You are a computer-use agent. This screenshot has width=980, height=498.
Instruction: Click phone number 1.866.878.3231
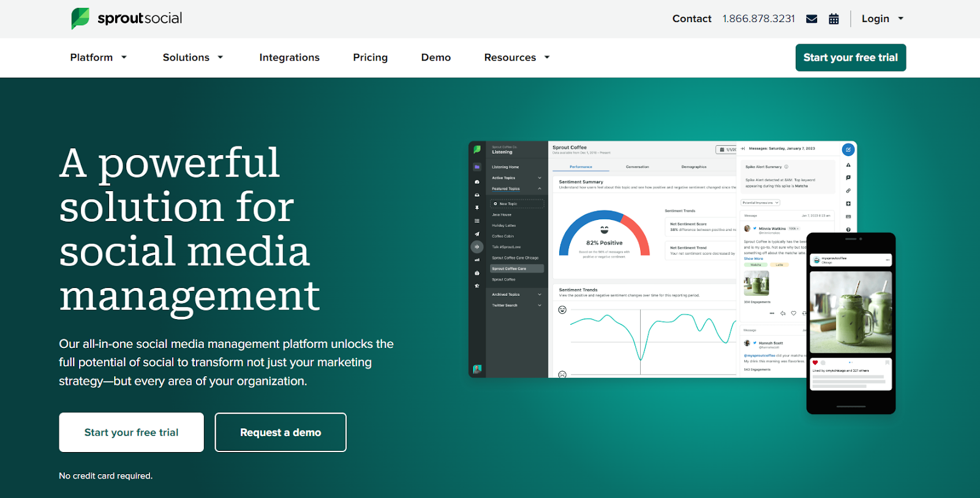pos(758,19)
